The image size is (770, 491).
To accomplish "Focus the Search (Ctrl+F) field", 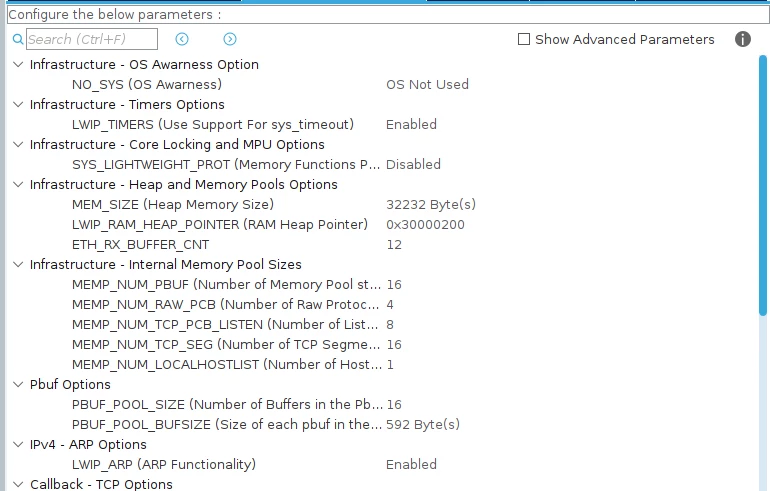I will pyautogui.click(x=92, y=39).
